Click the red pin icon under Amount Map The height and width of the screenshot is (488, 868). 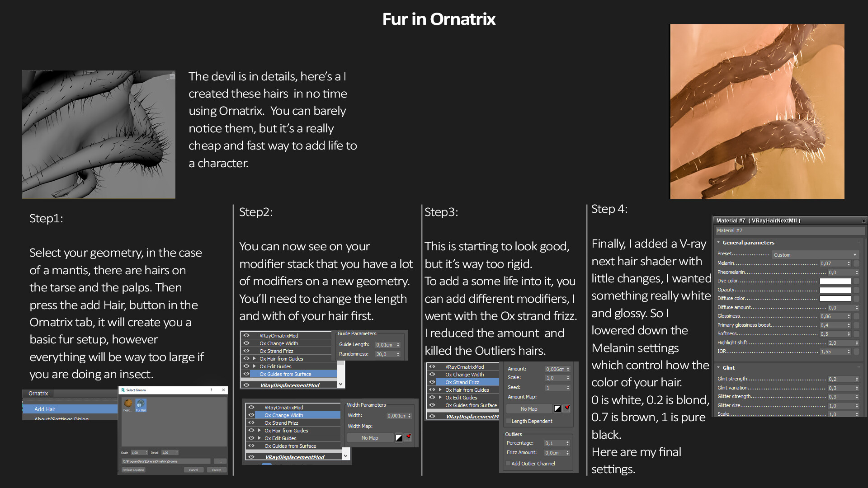click(x=567, y=408)
